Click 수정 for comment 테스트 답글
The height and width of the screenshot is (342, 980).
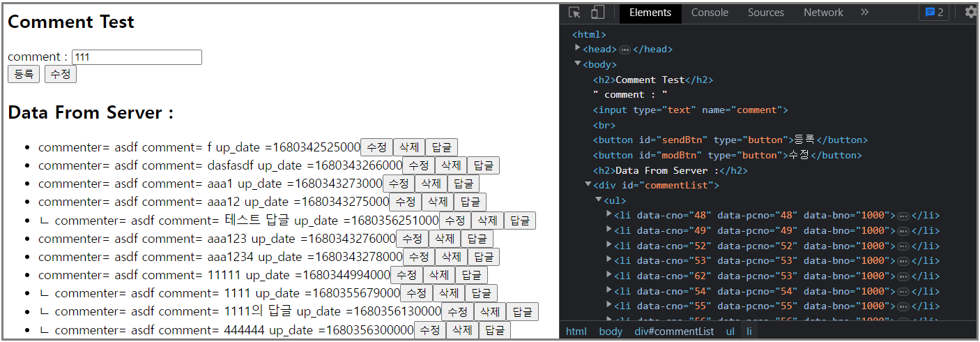454,221
